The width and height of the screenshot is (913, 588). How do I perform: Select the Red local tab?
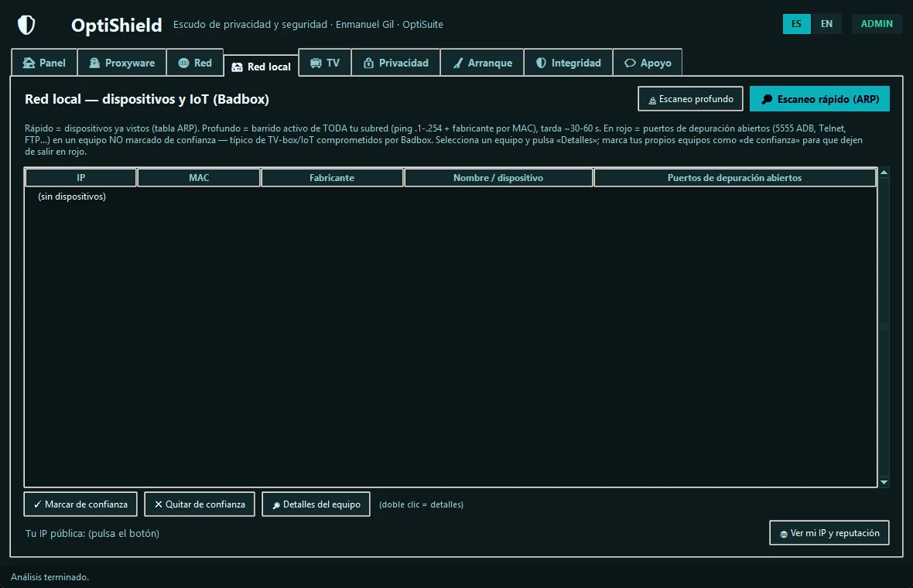pos(262,67)
